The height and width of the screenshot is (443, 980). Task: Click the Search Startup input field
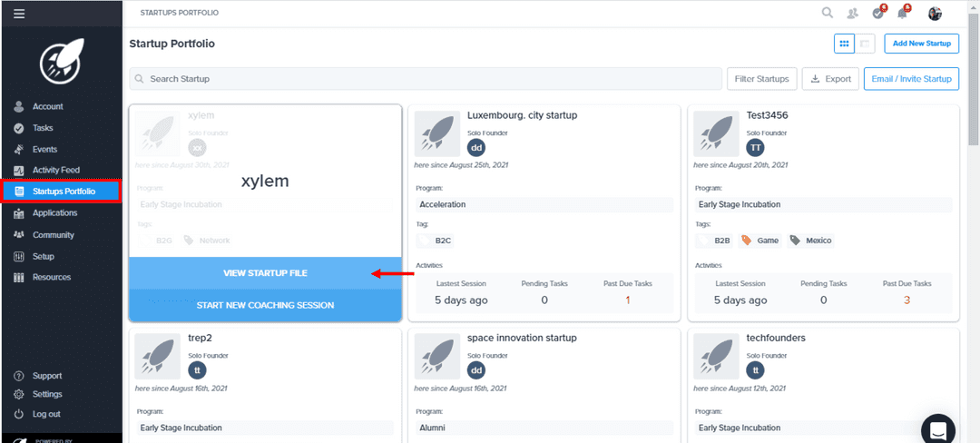click(425, 79)
